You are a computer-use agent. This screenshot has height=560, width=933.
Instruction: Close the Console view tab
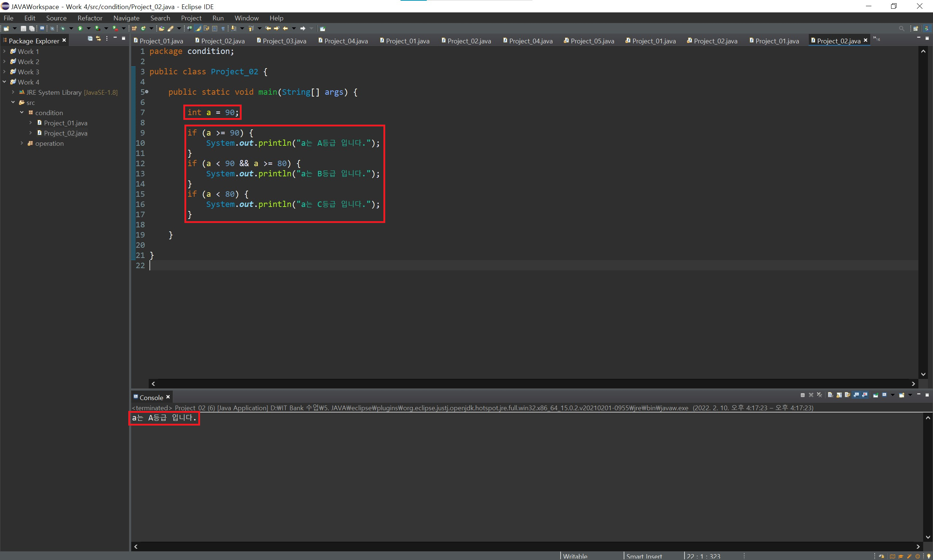click(168, 397)
